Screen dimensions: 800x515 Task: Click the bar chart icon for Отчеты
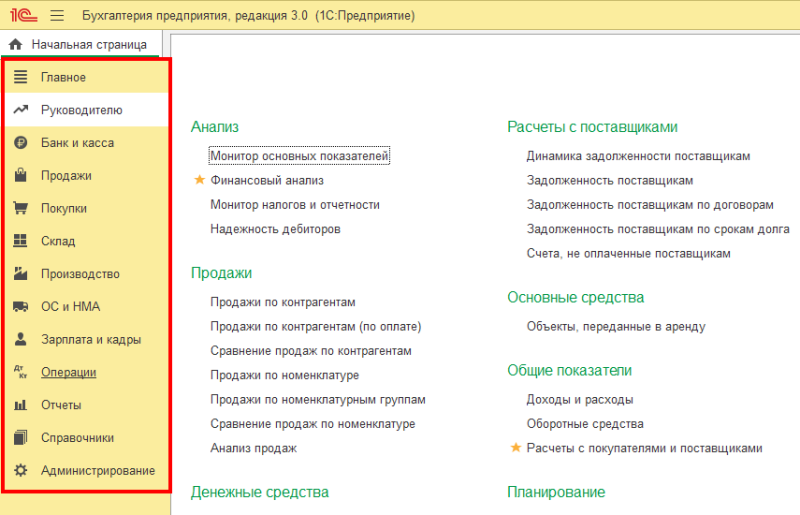[x=20, y=405]
